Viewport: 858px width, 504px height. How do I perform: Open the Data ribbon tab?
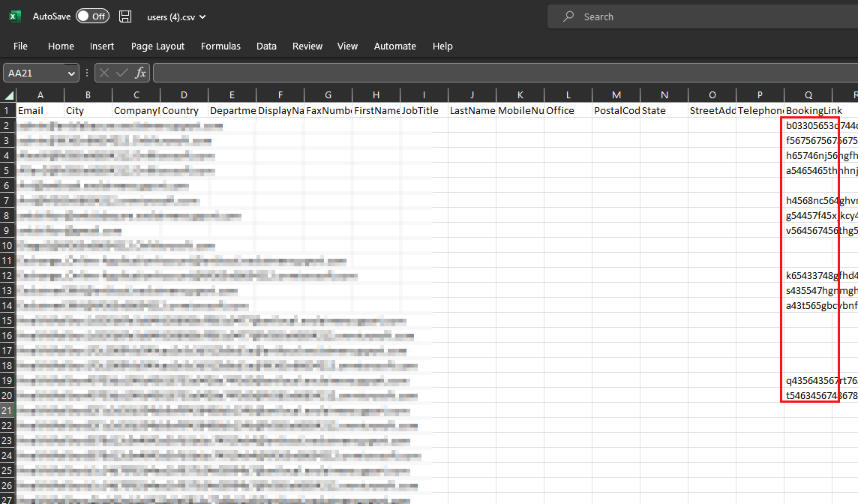[x=266, y=46]
